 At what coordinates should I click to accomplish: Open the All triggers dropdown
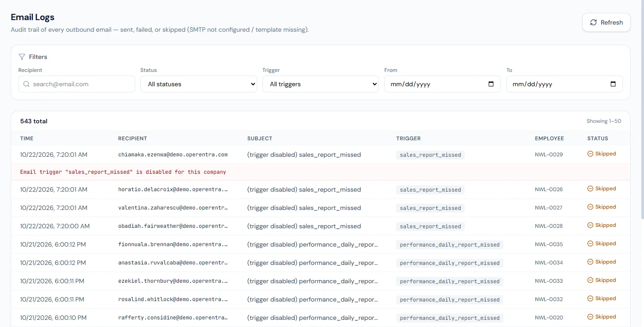[x=321, y=84]
